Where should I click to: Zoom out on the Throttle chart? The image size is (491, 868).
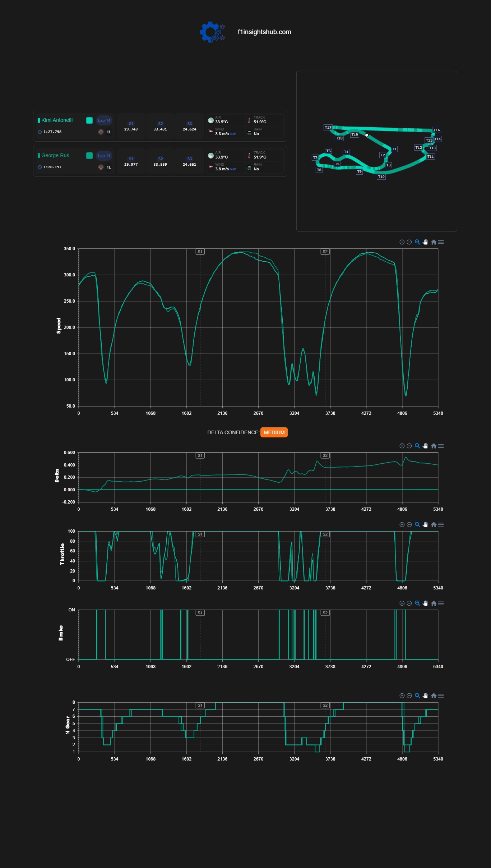[x=409, y=525]
